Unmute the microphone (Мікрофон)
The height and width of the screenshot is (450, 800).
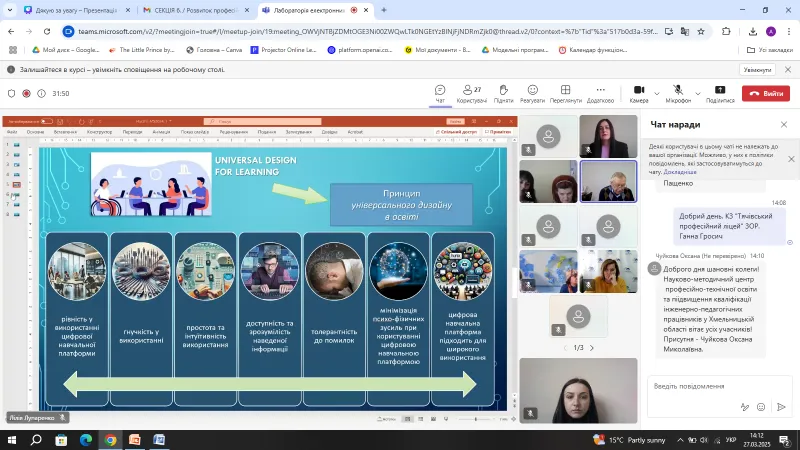[678, 94]
